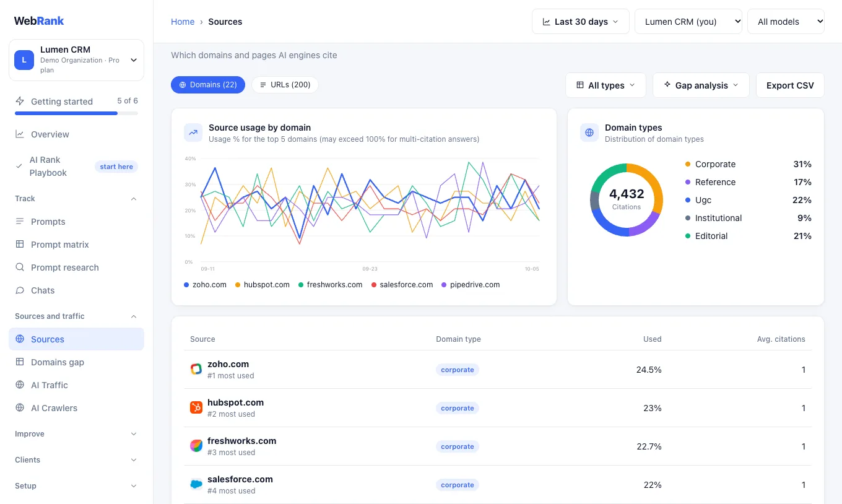The image size is (842, 504).
Task: Click the Prompts list icon in sidebar
Action: (x=20, y=222)
